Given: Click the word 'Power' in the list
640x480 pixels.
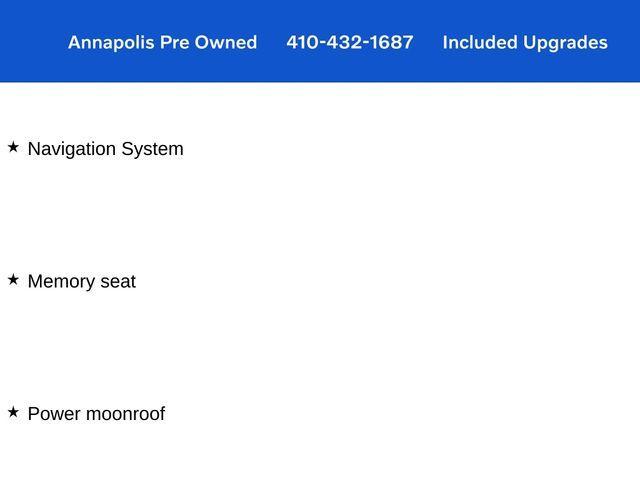Looking at the screenshot, I should tap(54, 414).
